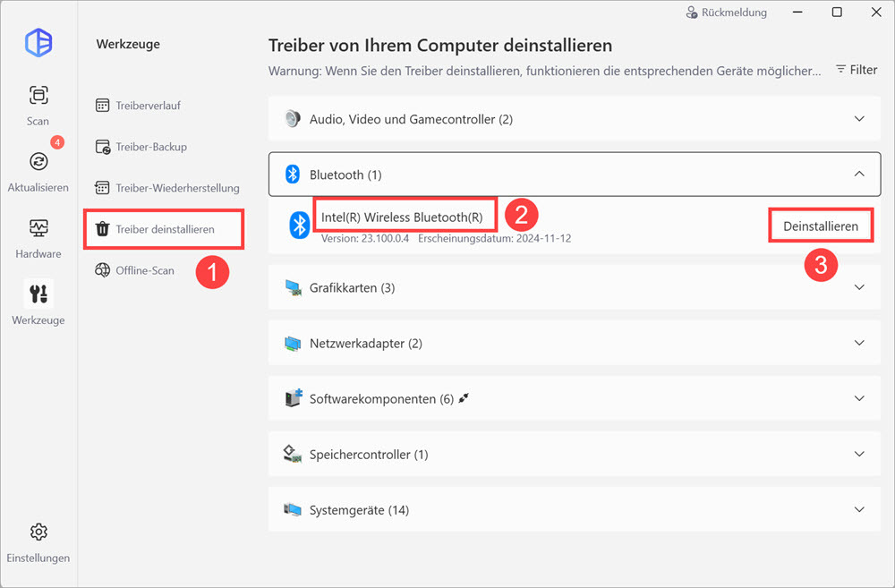The image size is (895, 588).
Task: Click the Grafikkarten category icon
Action: click(293, 287)
